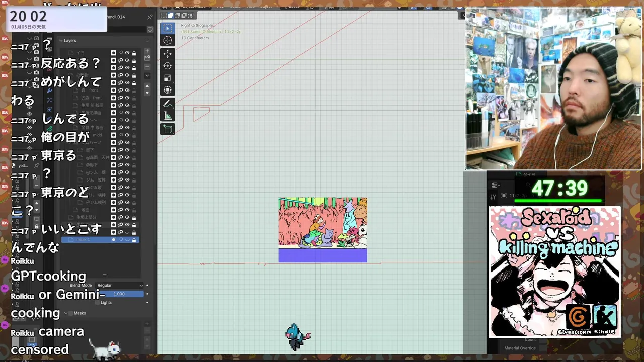Toggle the lock on the mask 1 layer

tap(134, 240)
